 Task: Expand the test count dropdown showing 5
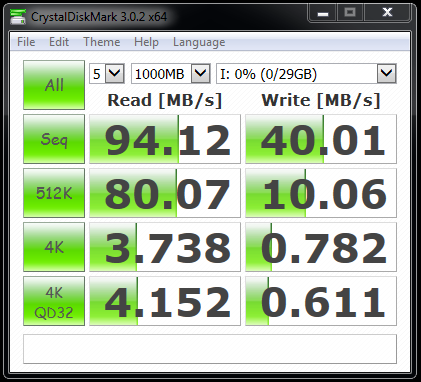click(115, 73)
